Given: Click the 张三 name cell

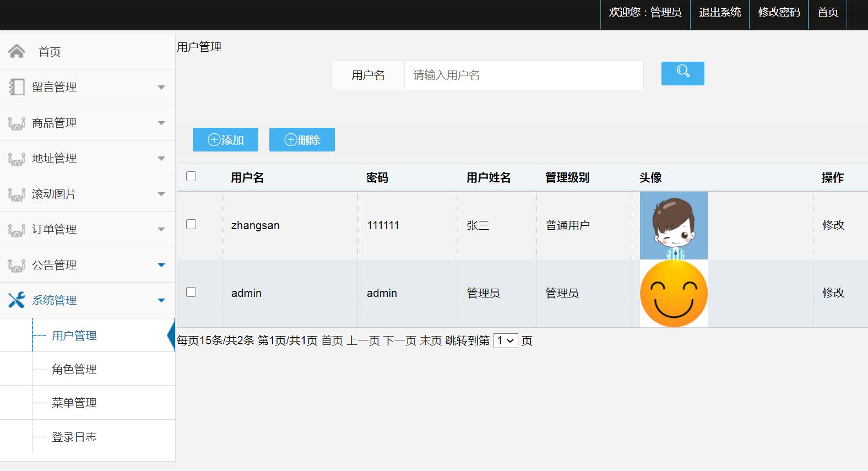Looking at the screenshot, I should tap(478, 225).
